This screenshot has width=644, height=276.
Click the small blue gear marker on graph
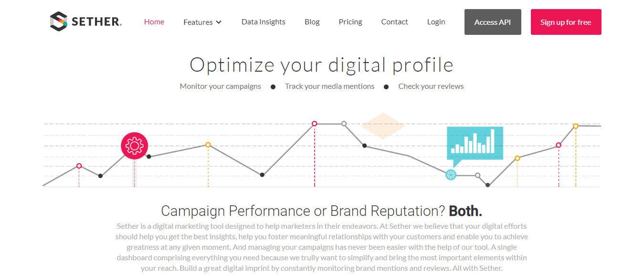[451, 175]
